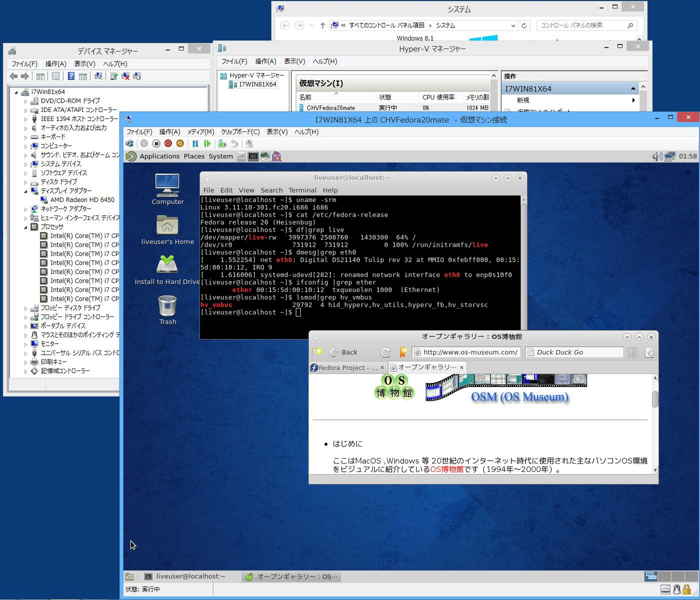
Task: Click the green Reset VM toolbar icon
Action: 207,143
